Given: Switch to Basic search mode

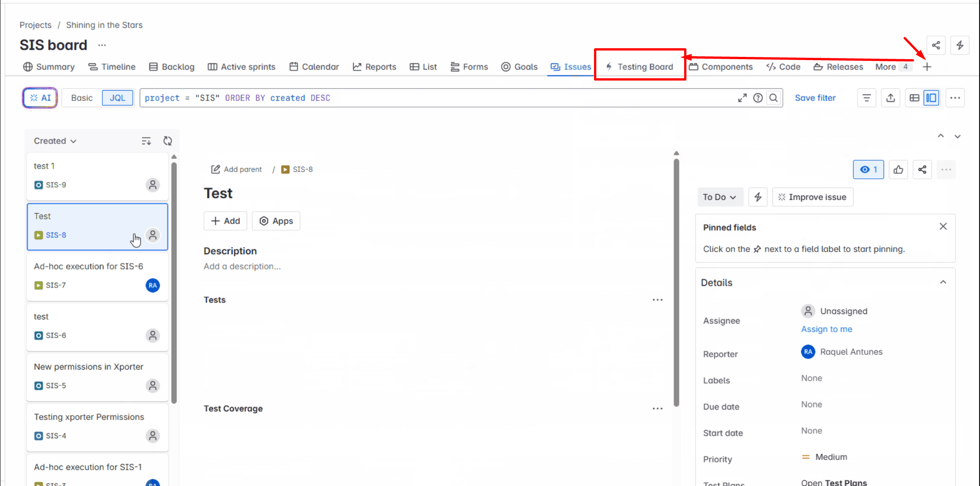Looking at the screenshot, I should (x=82, y=98).
